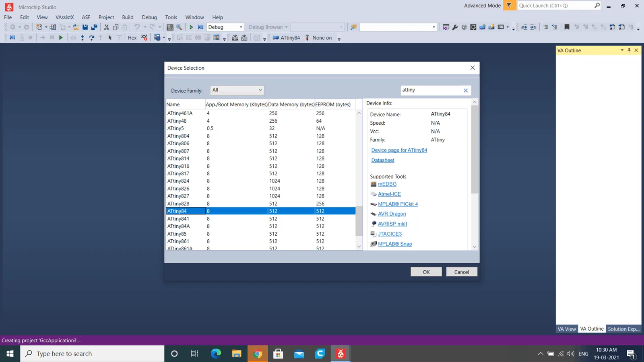
Task: Click the Save floppy disk icon
Action: click(85, 27)
